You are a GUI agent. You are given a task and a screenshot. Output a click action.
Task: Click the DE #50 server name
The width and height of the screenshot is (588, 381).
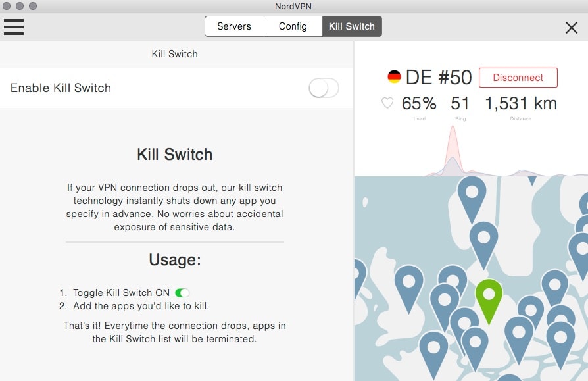(x=439, y=78)
